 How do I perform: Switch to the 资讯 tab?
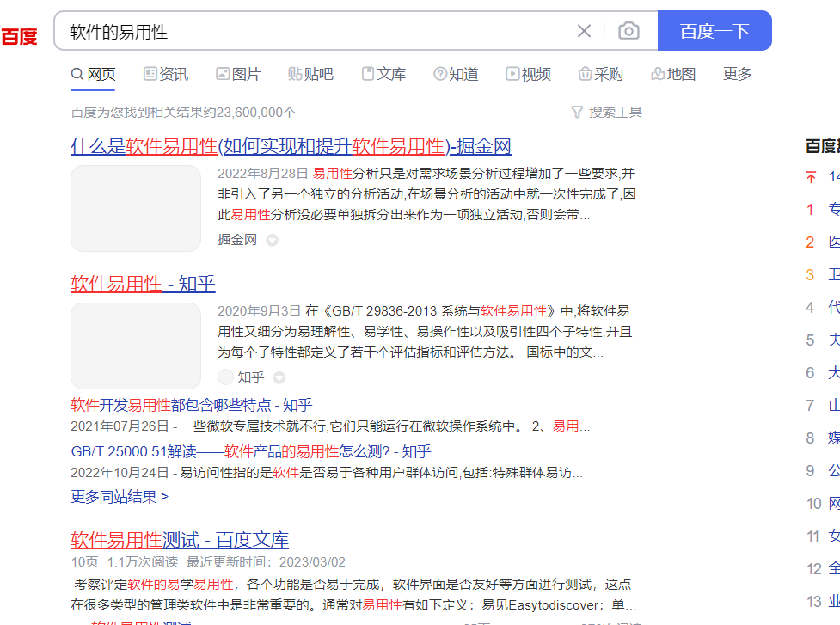pos(166,74)
